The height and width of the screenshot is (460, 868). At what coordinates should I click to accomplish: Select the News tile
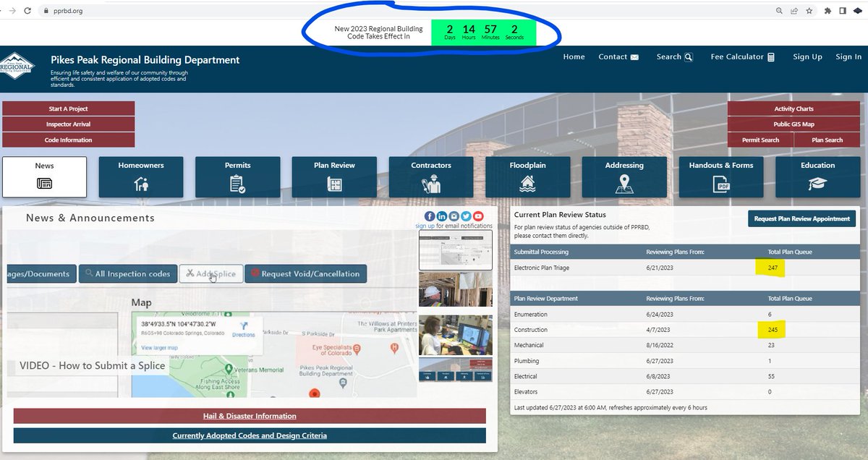(x=44, y=177)
